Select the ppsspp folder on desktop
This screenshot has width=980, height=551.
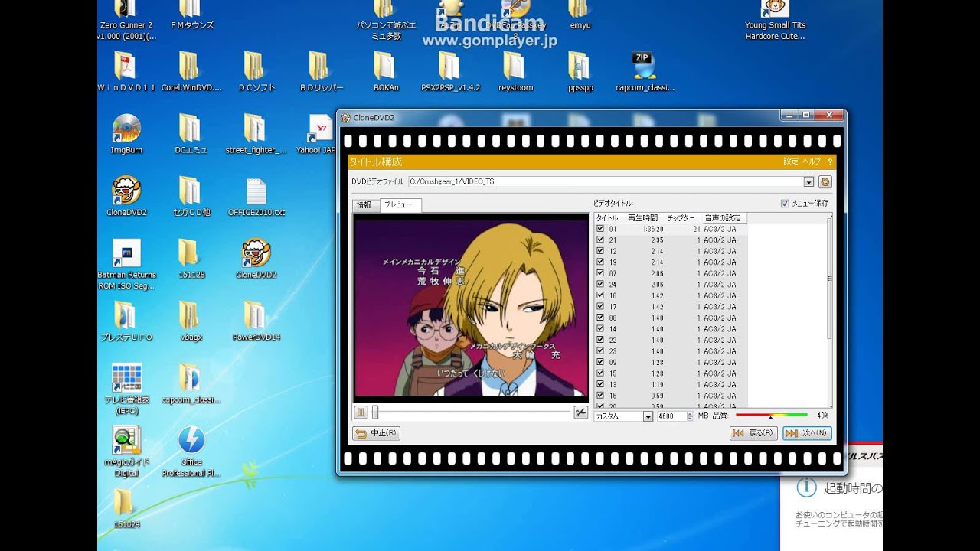point(580,71)
